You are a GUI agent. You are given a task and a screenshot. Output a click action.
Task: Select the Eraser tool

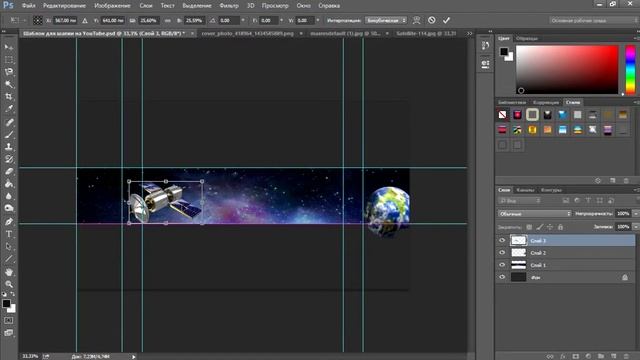(x=9, y=171)
